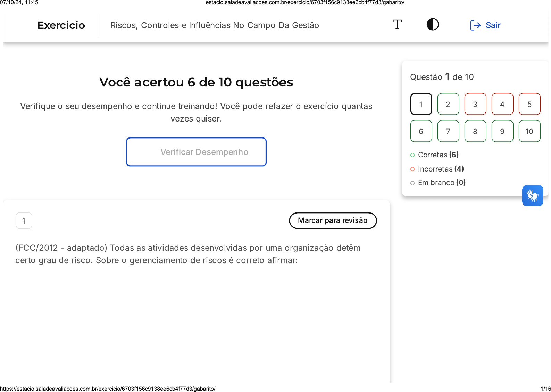
Task: Open question 5 in the panel
Action: click(529, 104)
